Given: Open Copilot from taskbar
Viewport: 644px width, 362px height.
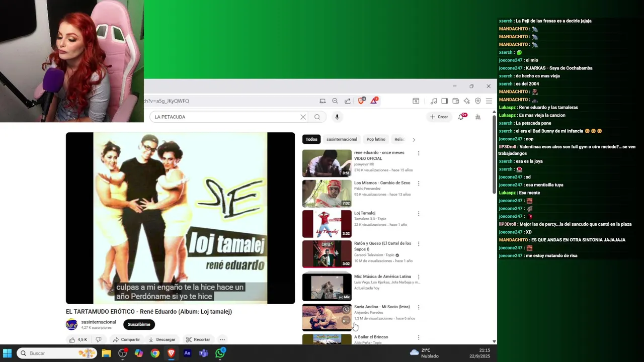Looking at the screenshot, I should pos(139,353).
